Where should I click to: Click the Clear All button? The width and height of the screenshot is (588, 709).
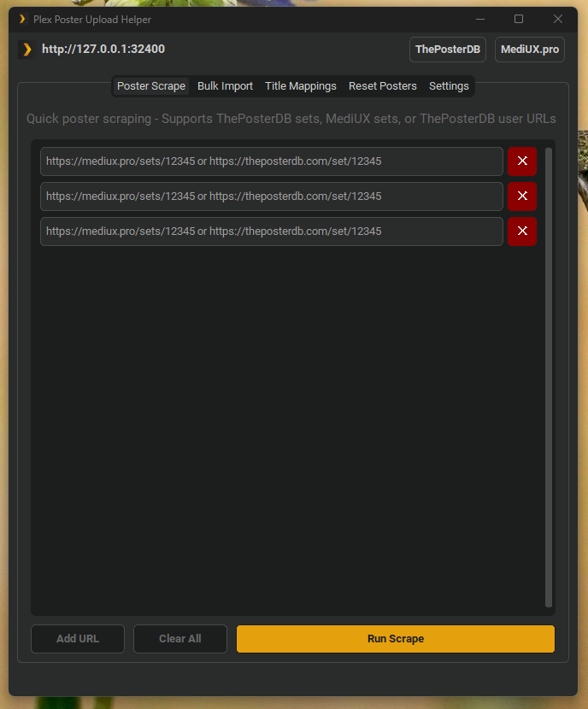click(180, 638)
